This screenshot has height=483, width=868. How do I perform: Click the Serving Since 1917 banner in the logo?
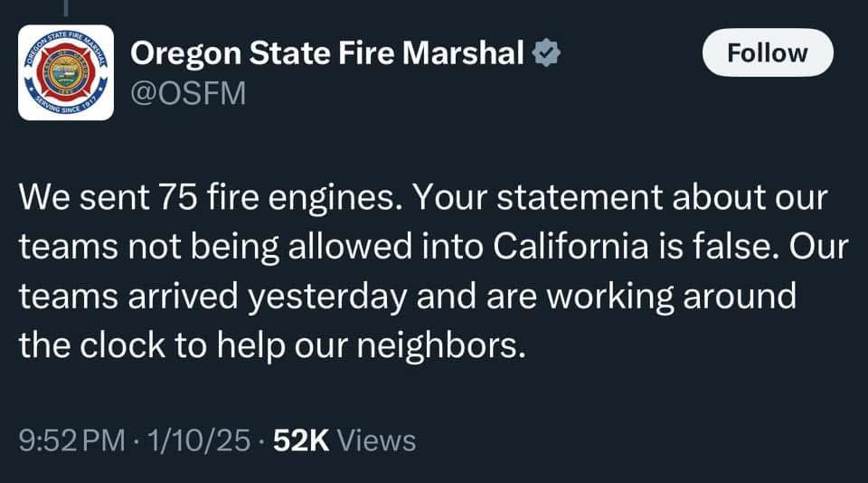pyautogui.click(x=66, y=105)
